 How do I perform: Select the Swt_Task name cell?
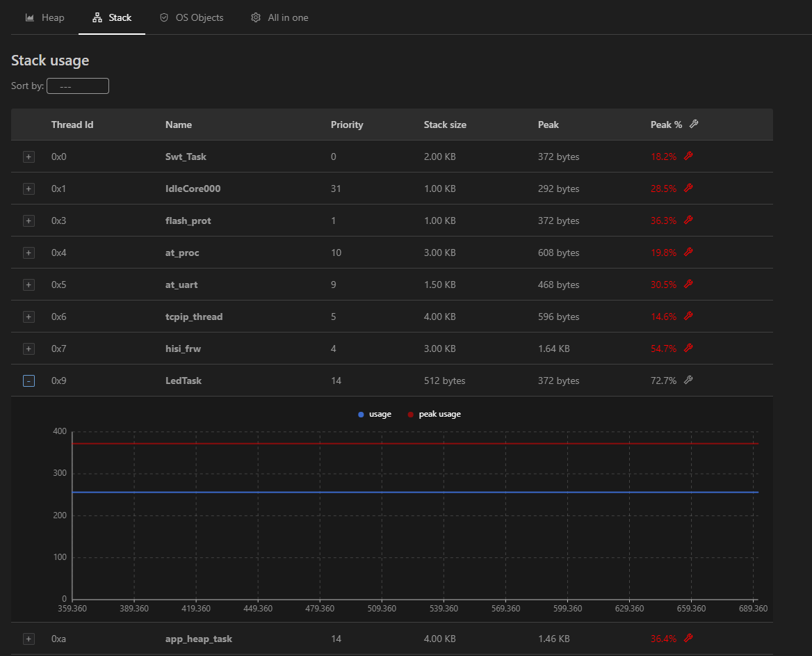coord(186,157)
